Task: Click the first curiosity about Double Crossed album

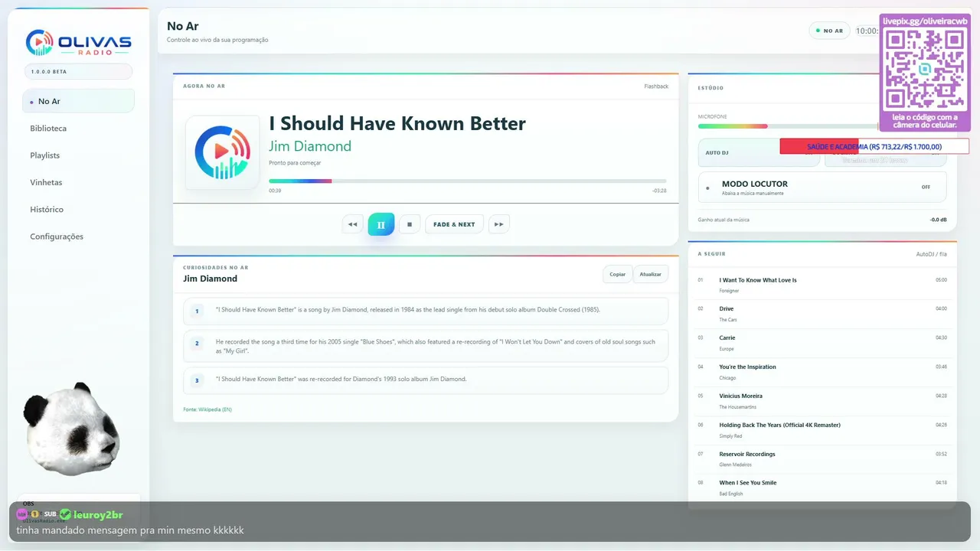Action: coord(426,311)
